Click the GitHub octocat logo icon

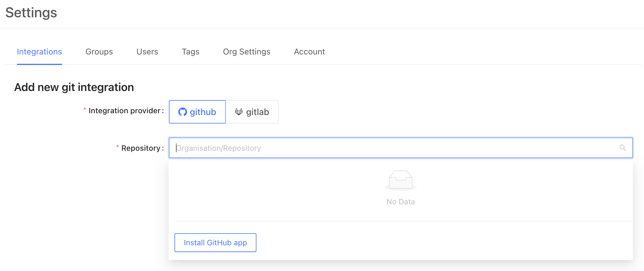[183, 112]
